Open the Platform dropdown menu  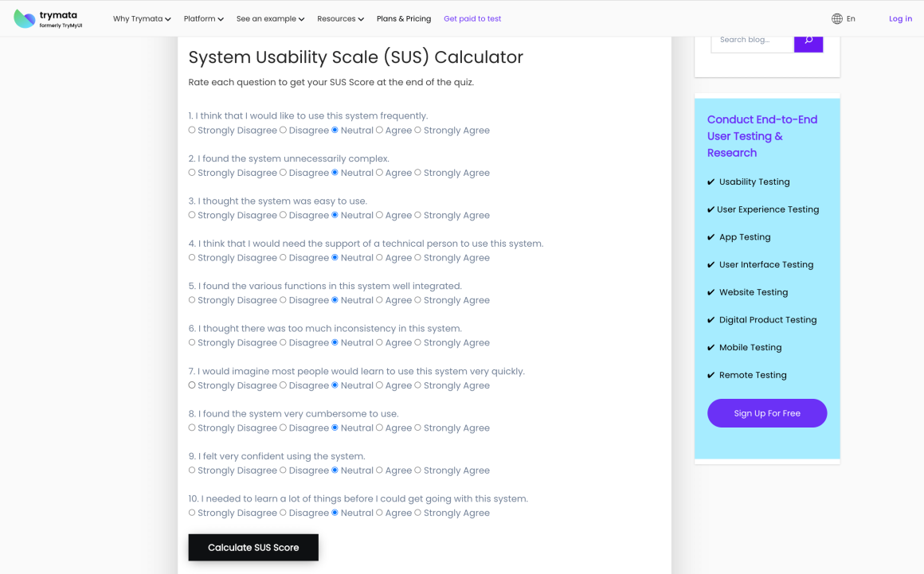point(203,19)
